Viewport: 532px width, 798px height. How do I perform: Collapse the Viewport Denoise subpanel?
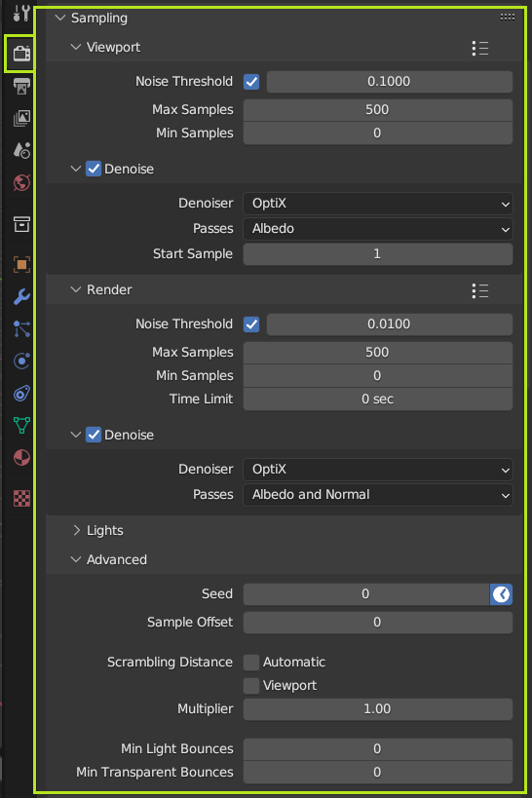(76, 169)
